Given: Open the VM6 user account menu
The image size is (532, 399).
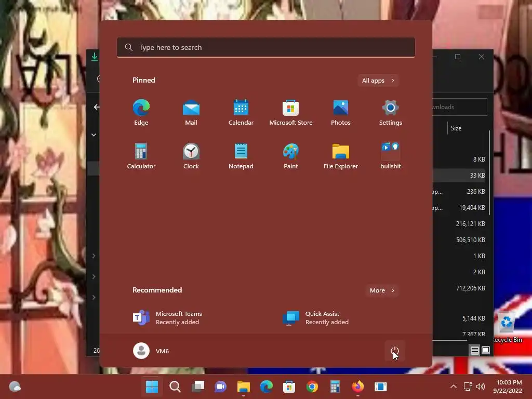Looking at the screenshot, I should click(151, 351).
